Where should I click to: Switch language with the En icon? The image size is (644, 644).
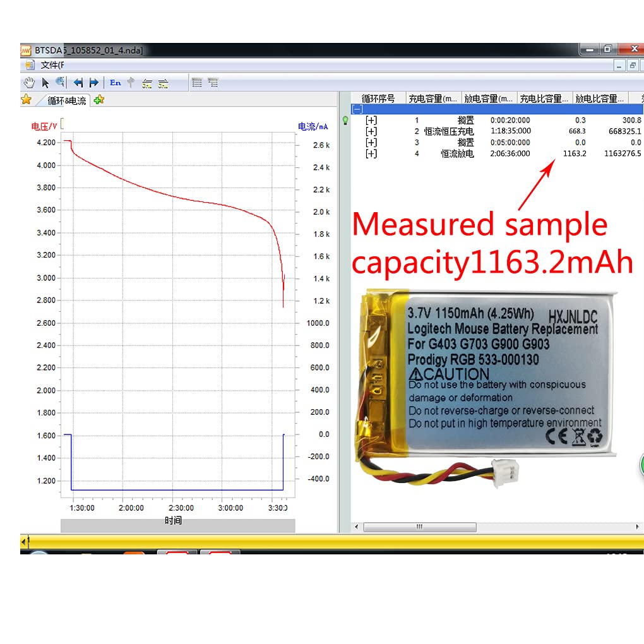[x=116, y=82]
